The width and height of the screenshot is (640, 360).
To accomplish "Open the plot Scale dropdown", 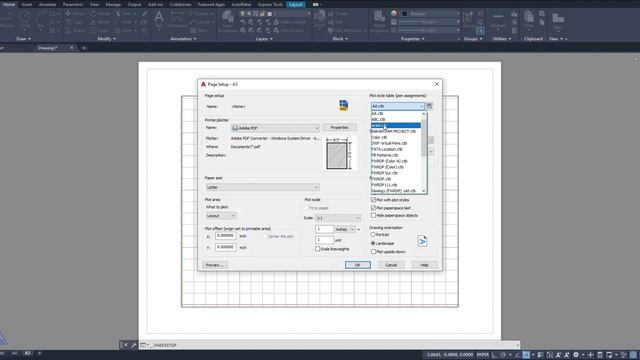I will pyautogui.click(x=338, y=218).
